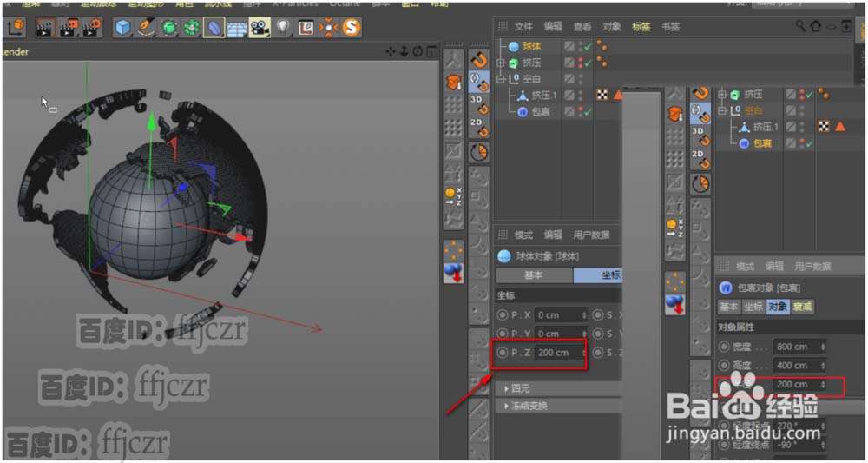
Task: Expand the 四元 section
Action: [x=507, y=388]
